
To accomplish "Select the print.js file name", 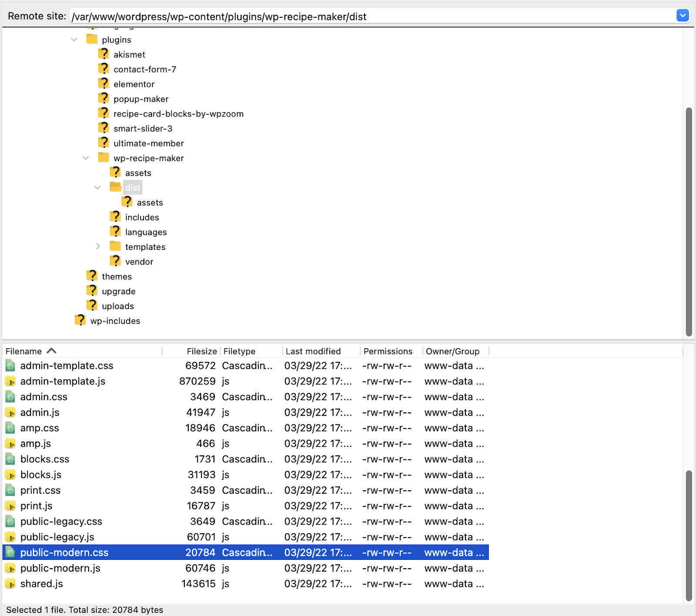I will (36, 506).
